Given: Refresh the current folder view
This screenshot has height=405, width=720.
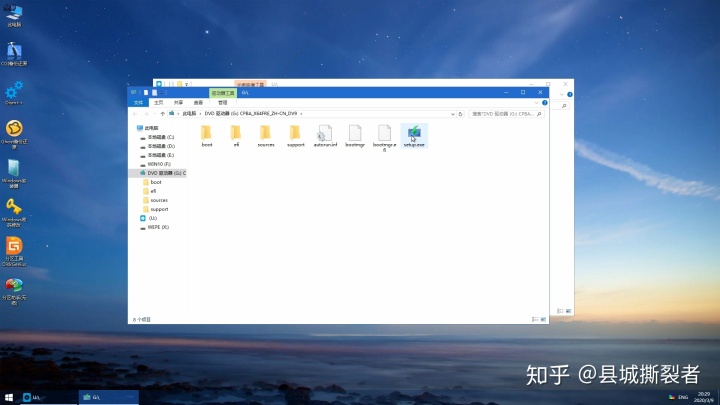Looking at the screenshot, I should coord(461,114).
